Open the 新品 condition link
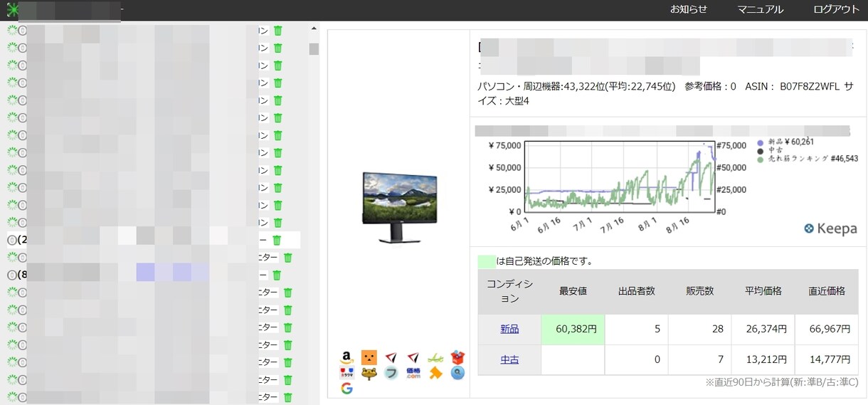868x405 pixels. (509, 329)
